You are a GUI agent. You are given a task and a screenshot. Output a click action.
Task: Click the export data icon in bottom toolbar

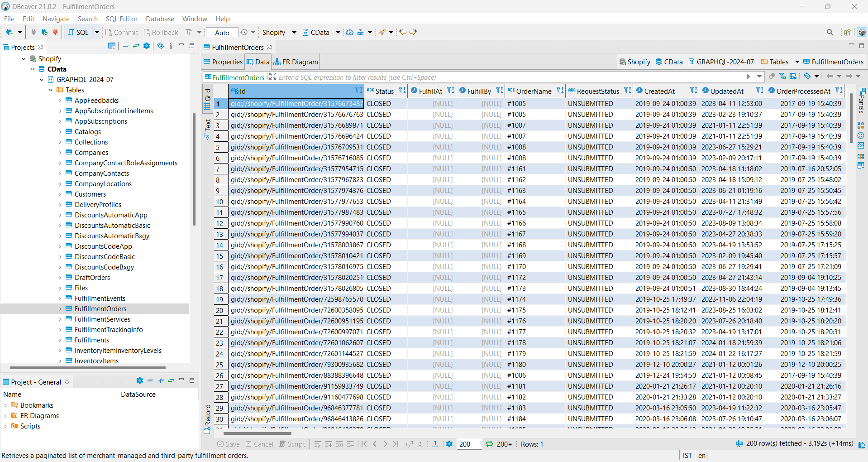435,444
